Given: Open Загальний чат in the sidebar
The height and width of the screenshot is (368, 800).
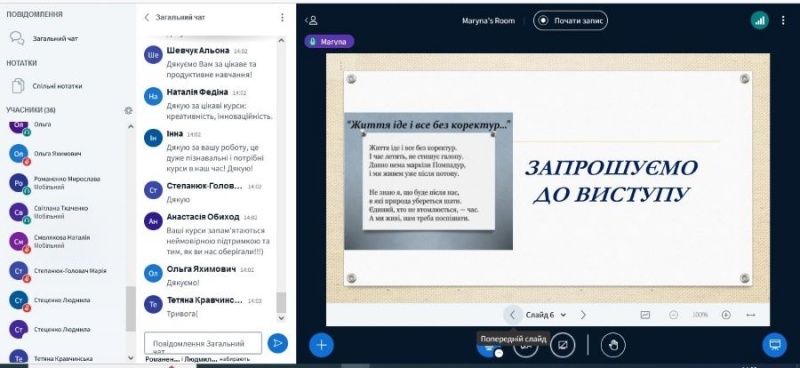Looking at the screenshot, I should coord(68,38).
